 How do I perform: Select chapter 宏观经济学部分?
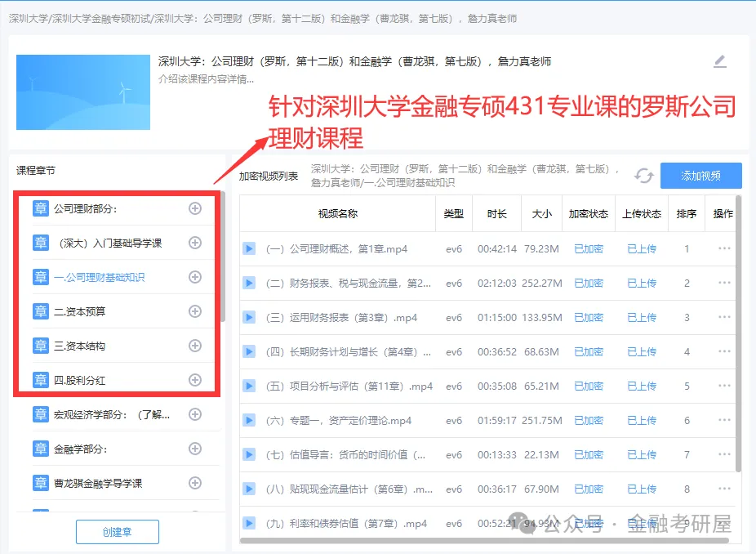point(111,414)
